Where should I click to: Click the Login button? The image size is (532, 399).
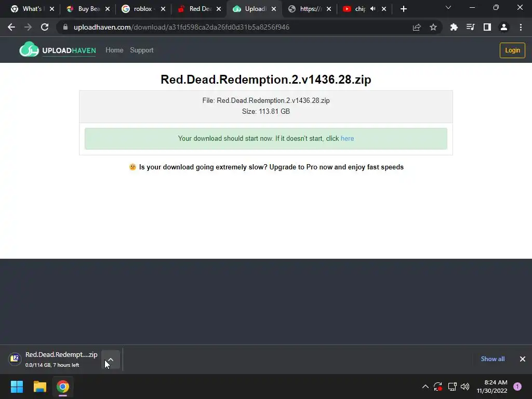(512, 50)
